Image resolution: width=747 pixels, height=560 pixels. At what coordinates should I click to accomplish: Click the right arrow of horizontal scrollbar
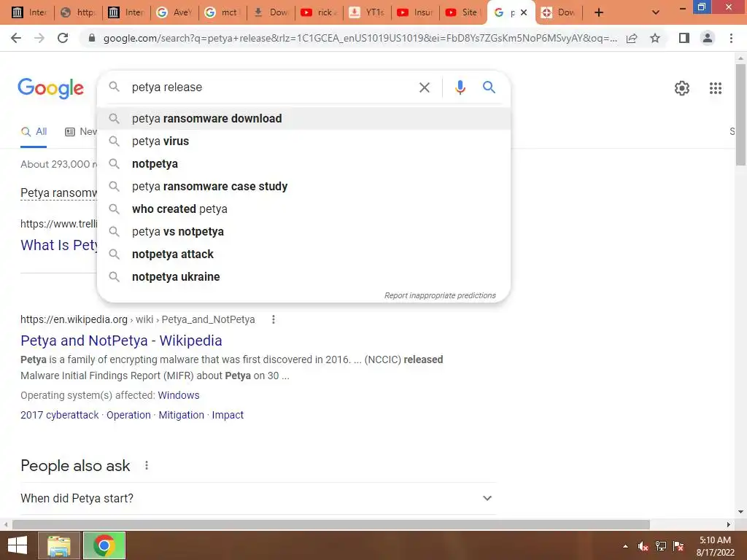point(729,524)
